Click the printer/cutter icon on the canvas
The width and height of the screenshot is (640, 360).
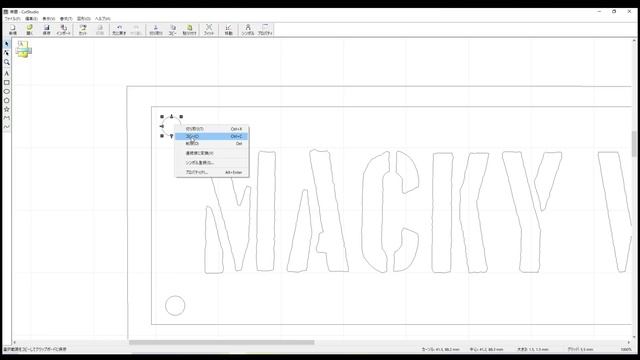[24, 49]
